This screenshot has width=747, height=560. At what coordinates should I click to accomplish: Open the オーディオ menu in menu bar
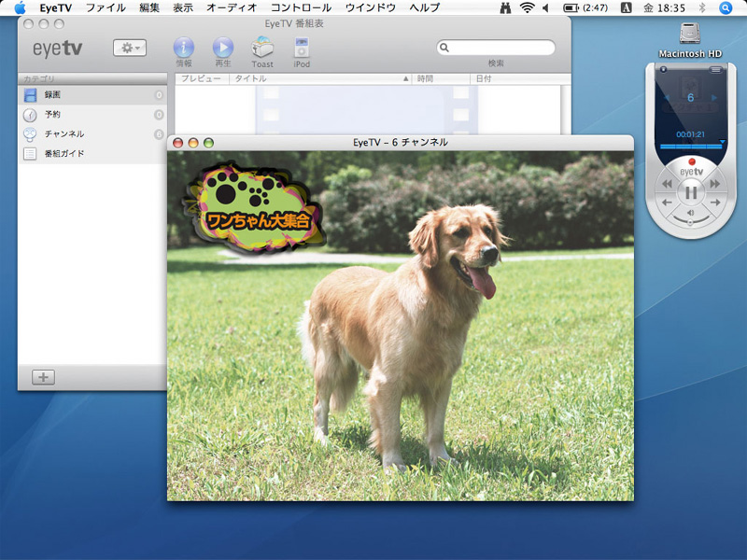click(232, 7)
